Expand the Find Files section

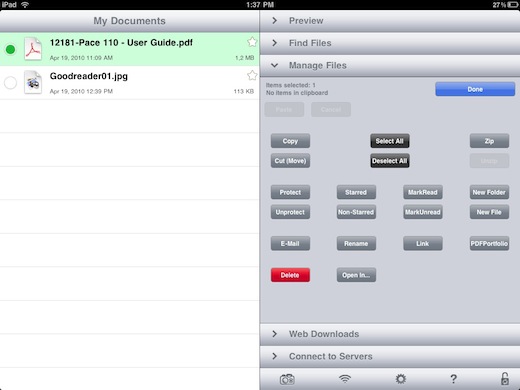point(390,43)
